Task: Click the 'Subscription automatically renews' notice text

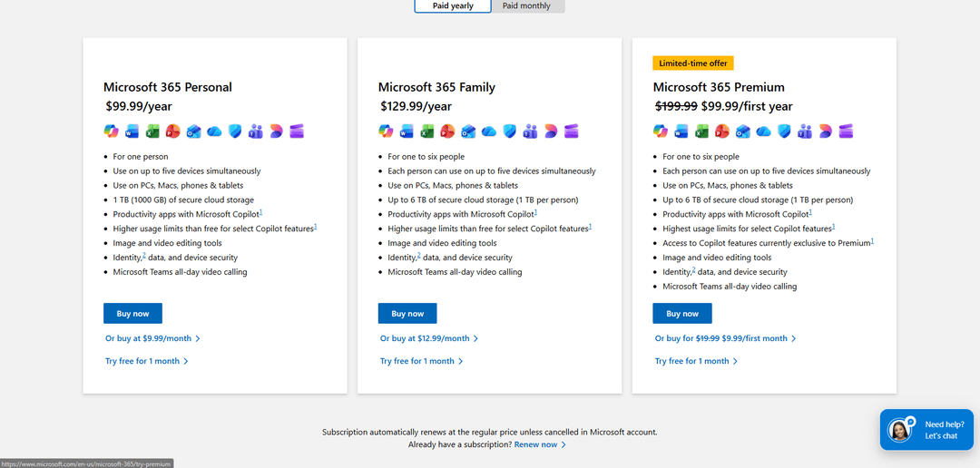Action: (x=489, y=432)
